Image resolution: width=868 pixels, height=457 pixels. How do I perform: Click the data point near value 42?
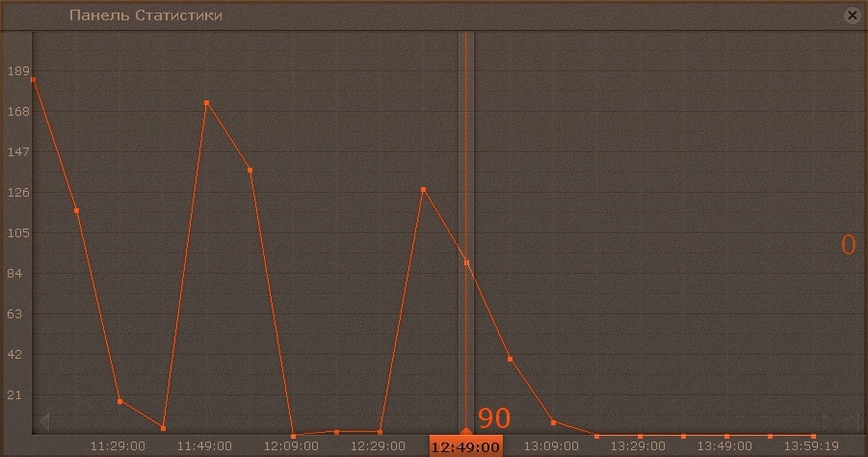510,359
